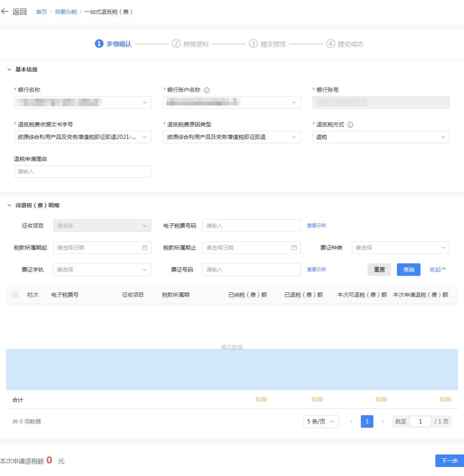Click the next page arrow in pagination
This screenshot has height=476, width=464.
click(x=383, y=421)
